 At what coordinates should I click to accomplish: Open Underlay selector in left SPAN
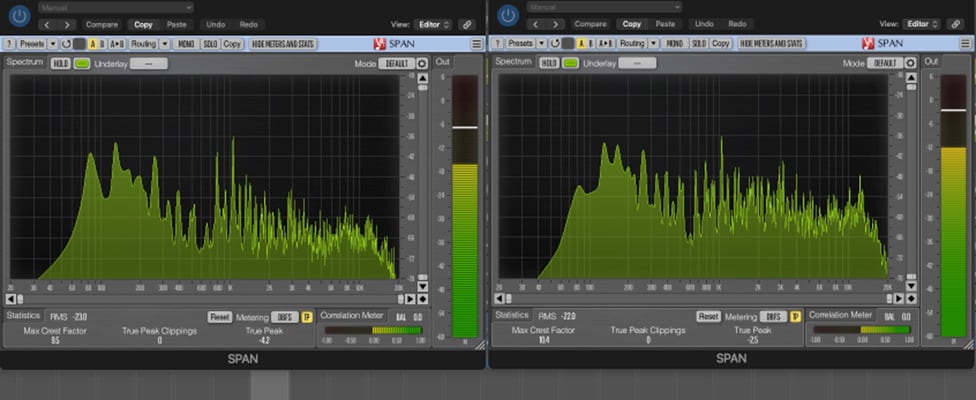click(149, 63)
